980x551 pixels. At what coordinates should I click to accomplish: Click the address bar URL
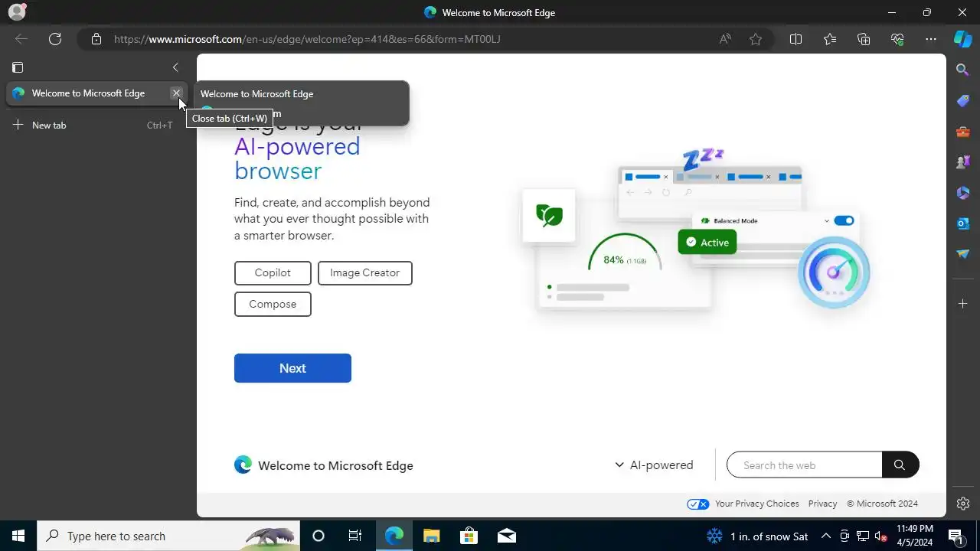coord(307,39)
